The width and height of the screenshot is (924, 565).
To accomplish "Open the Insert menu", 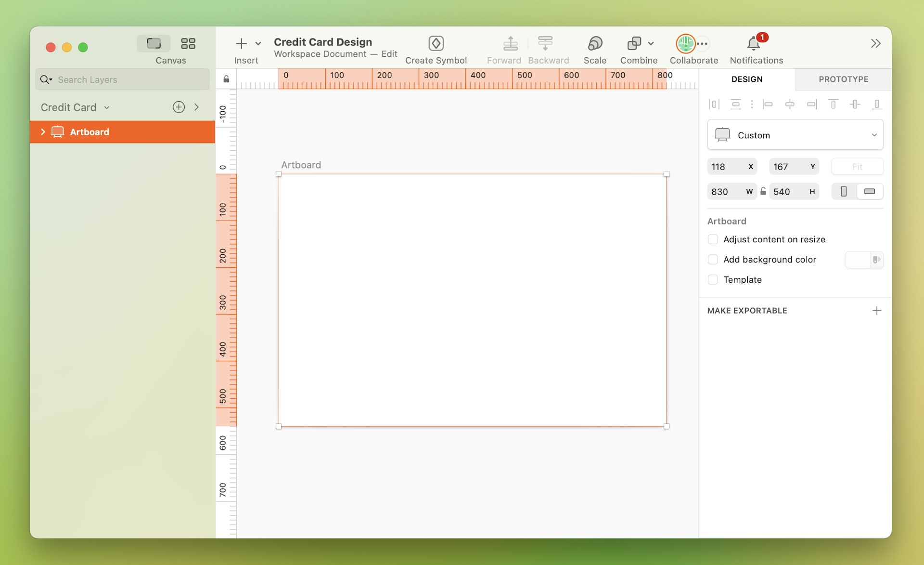I will tap(242, 43).
